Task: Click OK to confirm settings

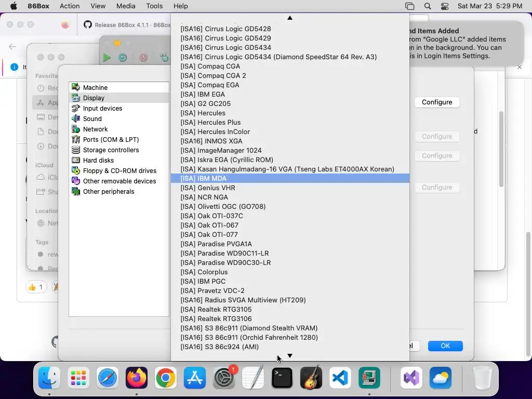Action: point(445,345)
